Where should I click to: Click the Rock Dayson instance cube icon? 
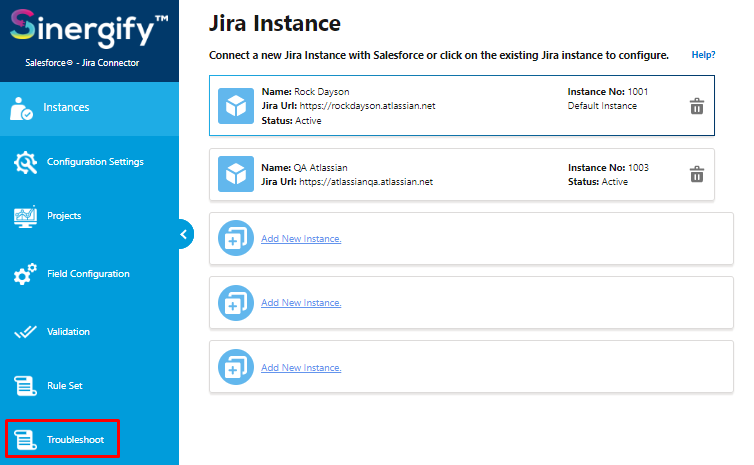pos(236,106)
